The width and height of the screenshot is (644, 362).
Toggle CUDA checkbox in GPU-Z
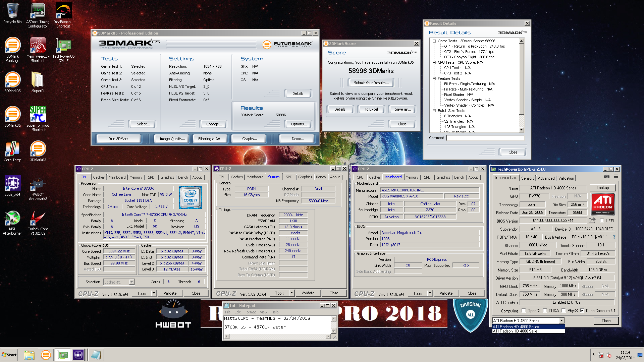[545, 311]
